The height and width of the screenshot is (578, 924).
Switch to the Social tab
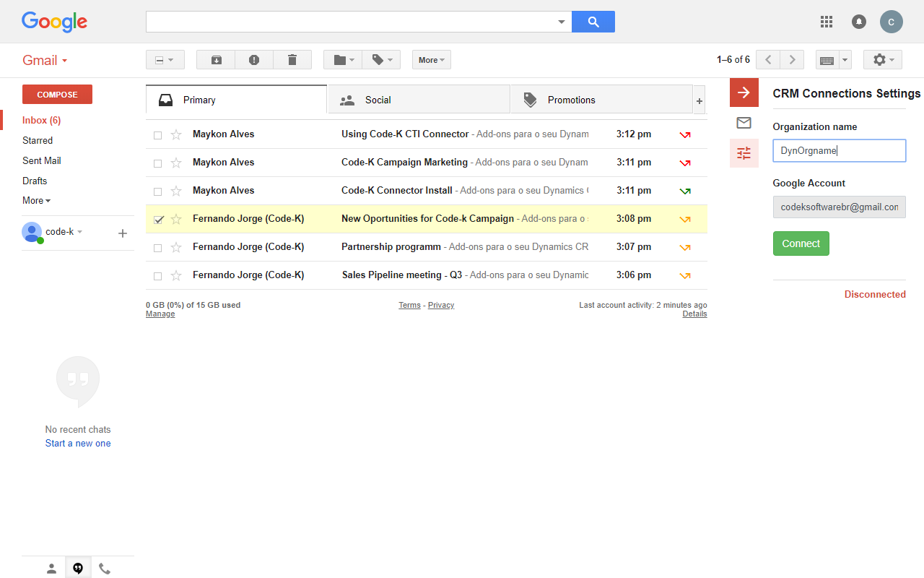tap(419, 100)
